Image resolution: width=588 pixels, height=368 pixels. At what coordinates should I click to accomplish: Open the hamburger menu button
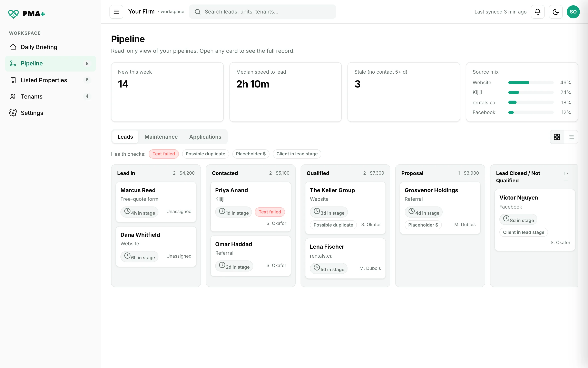point(116,12)
